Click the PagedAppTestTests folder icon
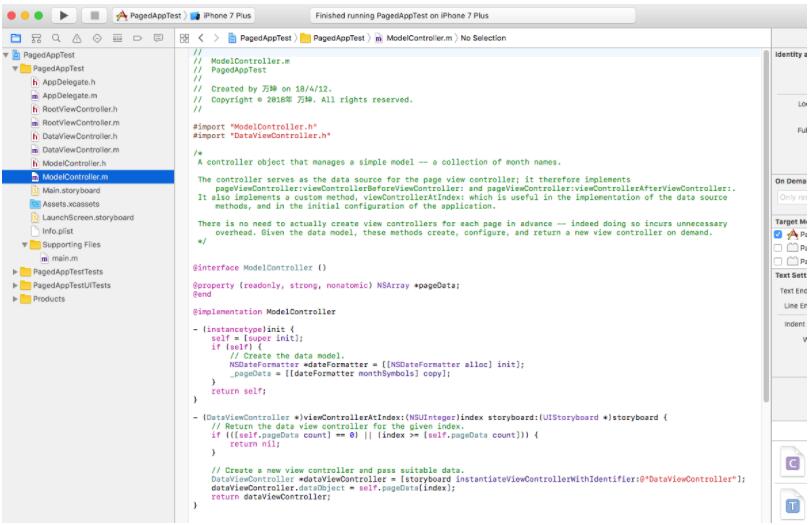This screenshot has height=525, width=811. point(26,272)
